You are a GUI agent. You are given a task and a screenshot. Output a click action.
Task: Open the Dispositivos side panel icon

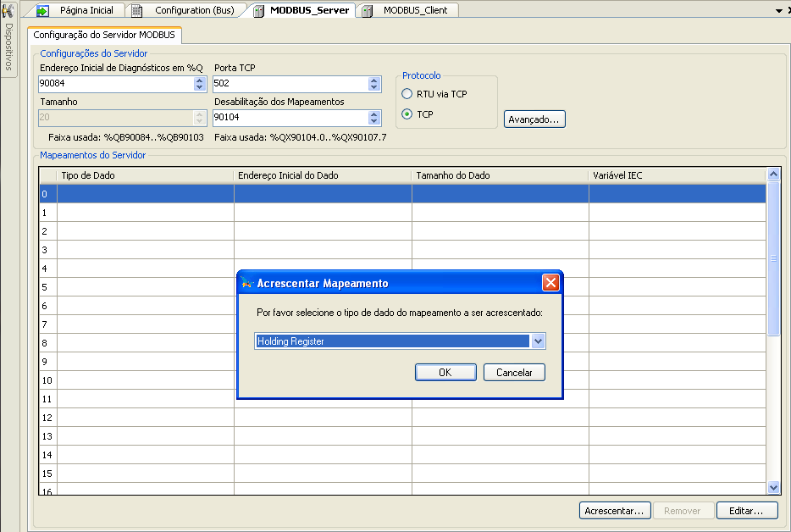[x=8, y=11]
